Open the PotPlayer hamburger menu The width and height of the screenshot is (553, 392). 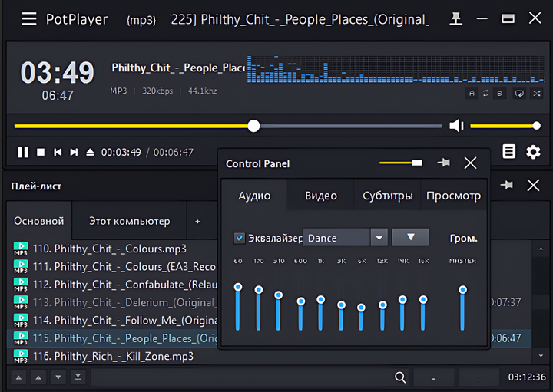click(28, 18)
